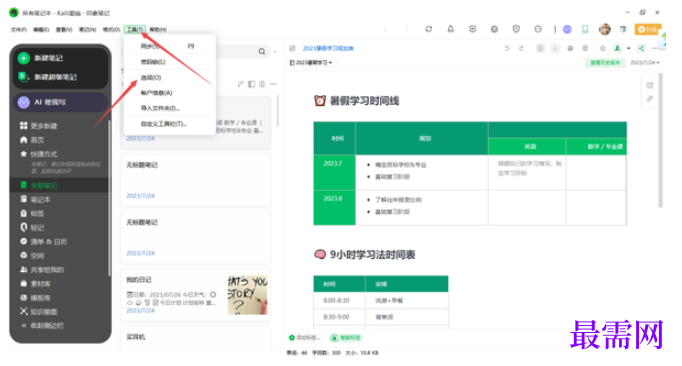Open AI 帮我写 assistant
Image resolution: width=682 pixels, height=366 pixels.
[x=60, y=102]
